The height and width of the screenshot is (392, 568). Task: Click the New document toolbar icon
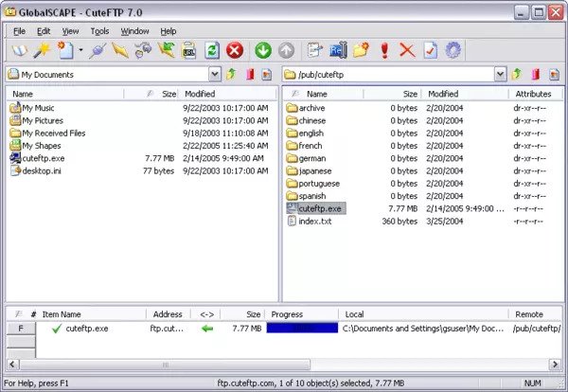(65, 50)
